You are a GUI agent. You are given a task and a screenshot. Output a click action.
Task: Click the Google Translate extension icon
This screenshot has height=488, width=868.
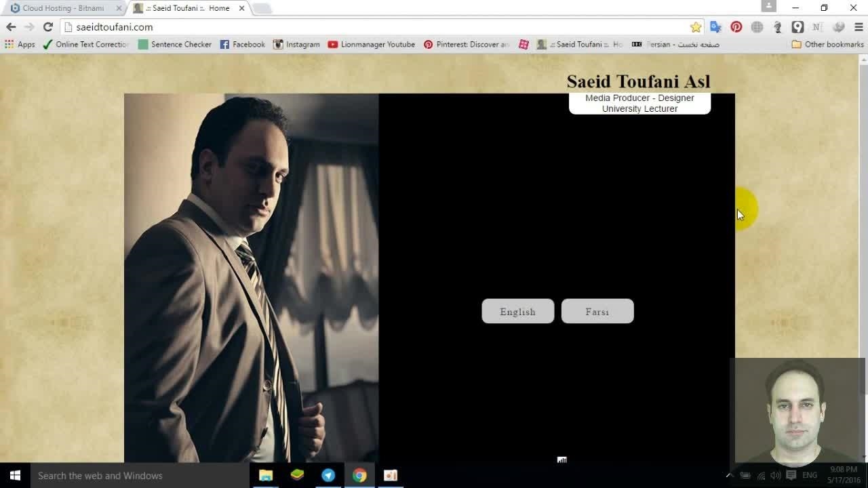tap(715, 27)
